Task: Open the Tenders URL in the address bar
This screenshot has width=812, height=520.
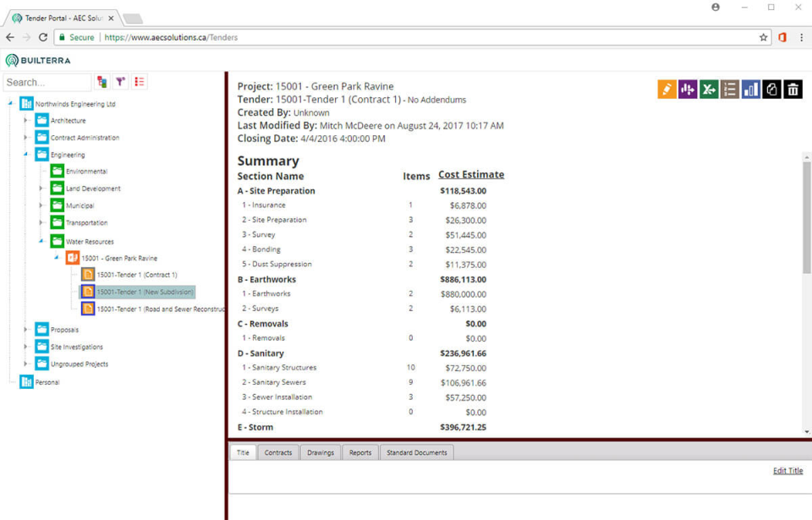Action: 154,37
